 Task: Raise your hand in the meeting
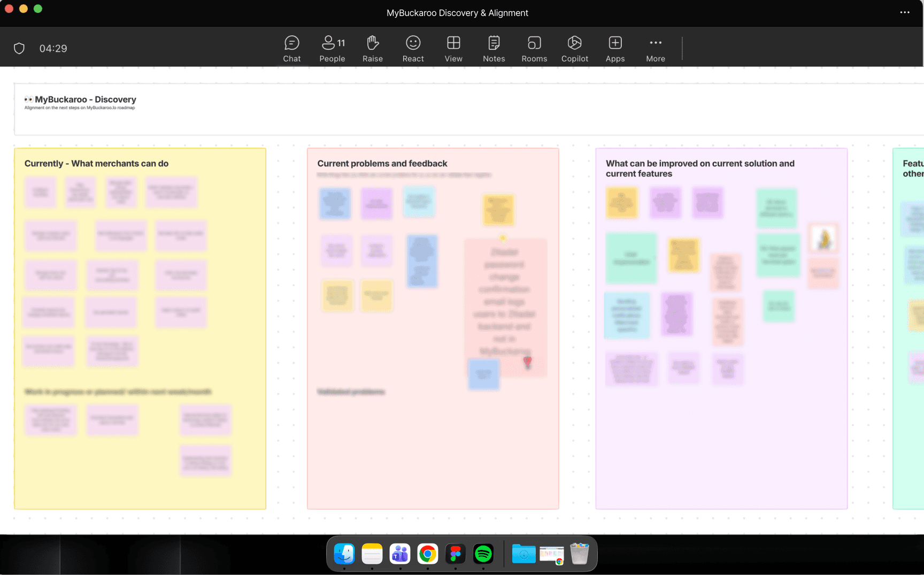coord(373,49)
